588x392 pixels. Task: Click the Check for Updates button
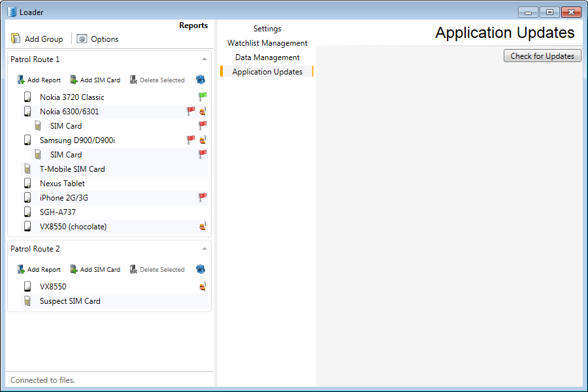point(542,56)
